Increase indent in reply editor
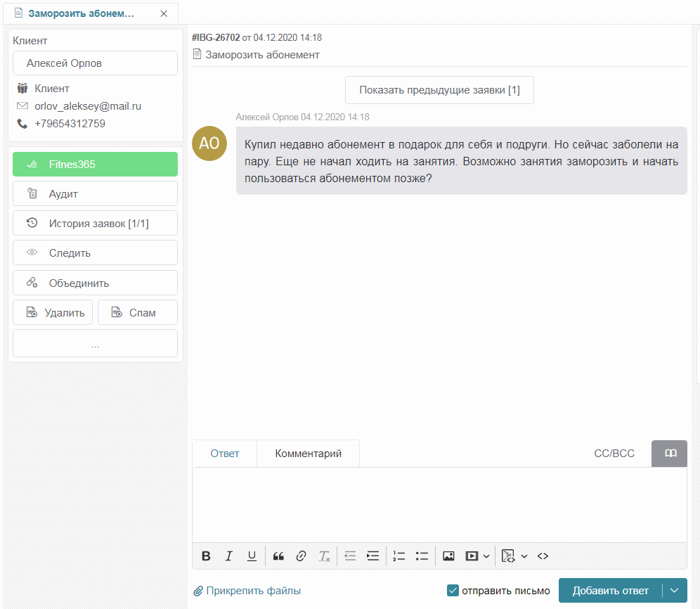 pos(372,556)
